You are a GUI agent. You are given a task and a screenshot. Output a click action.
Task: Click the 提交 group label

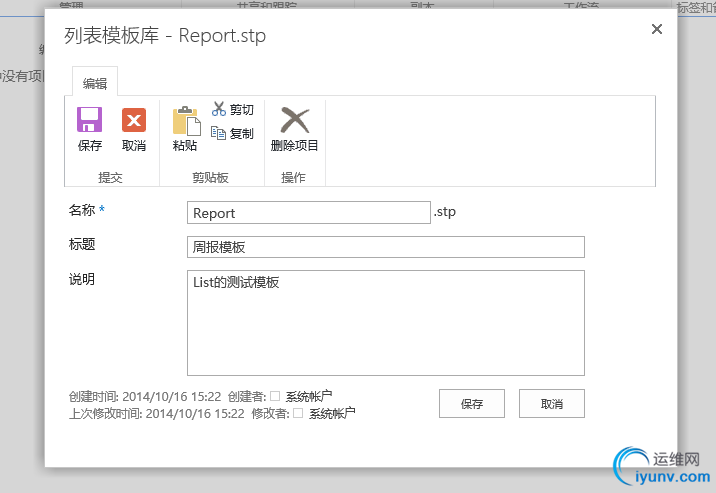point(111,177)
